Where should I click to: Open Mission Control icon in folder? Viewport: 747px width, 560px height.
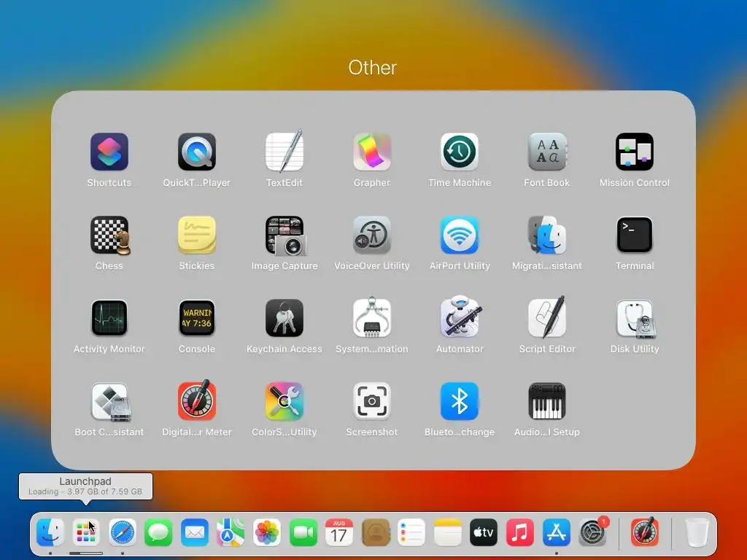click(x=635, y=152)
